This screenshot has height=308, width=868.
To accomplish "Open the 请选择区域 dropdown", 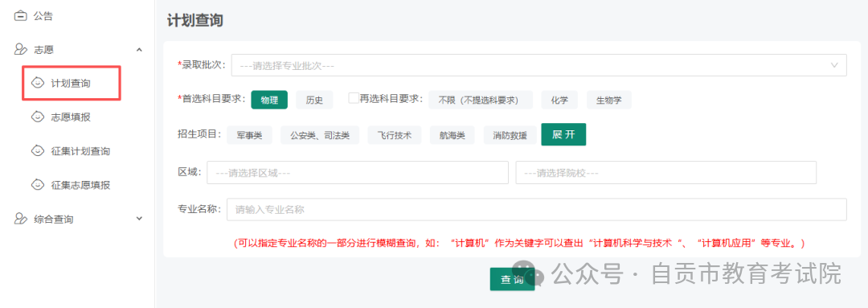I will [358, 172].
